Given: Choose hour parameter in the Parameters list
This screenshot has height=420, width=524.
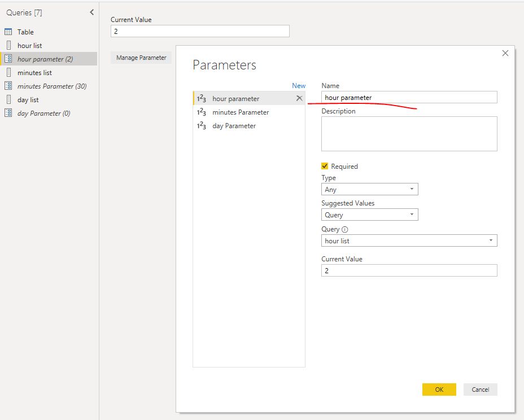Looking at the screenshot, I should 249,99.
